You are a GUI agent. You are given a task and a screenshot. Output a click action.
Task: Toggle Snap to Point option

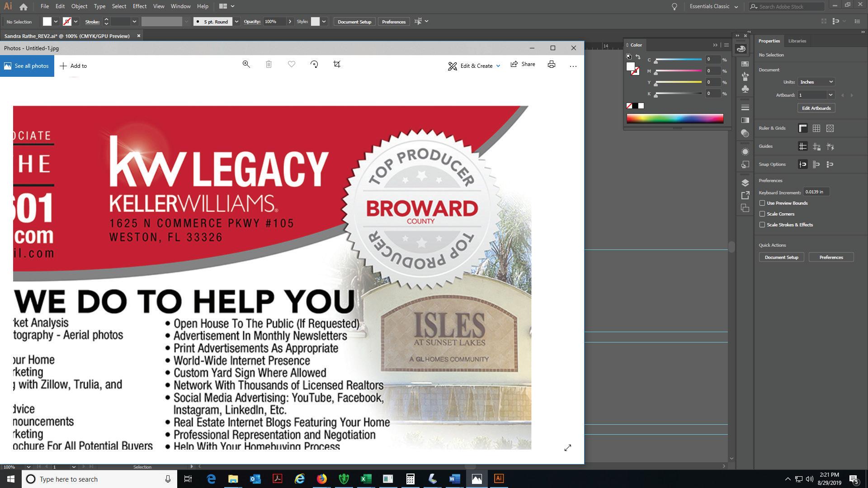tap(803, 164)
